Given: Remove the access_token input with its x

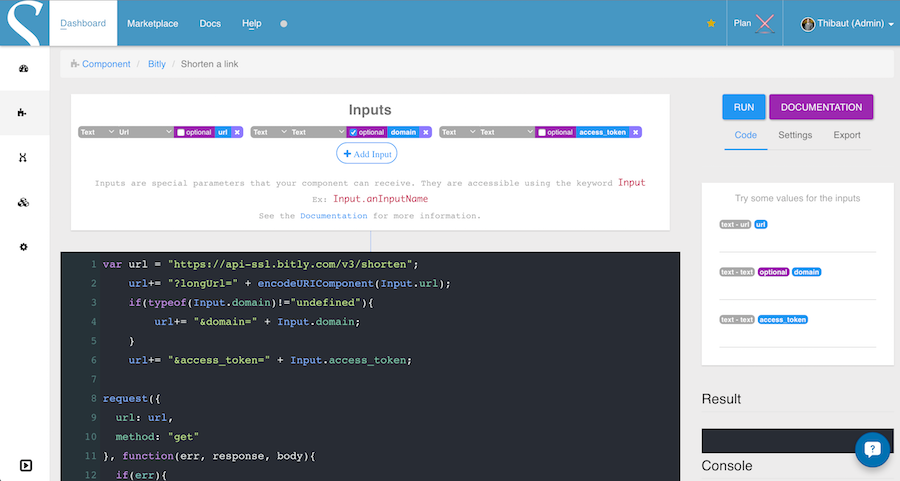Looking at the screenshot, I should 635,132.
